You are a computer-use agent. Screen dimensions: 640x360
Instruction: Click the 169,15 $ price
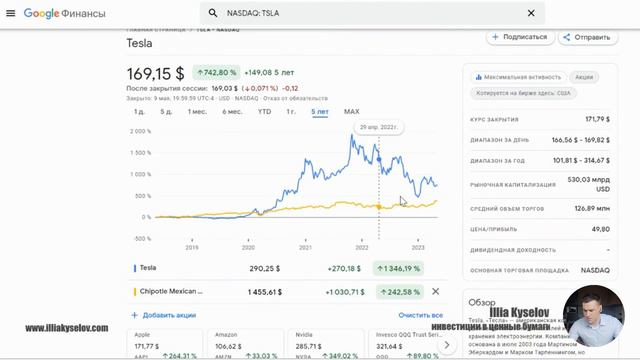[x=156, y=74]
